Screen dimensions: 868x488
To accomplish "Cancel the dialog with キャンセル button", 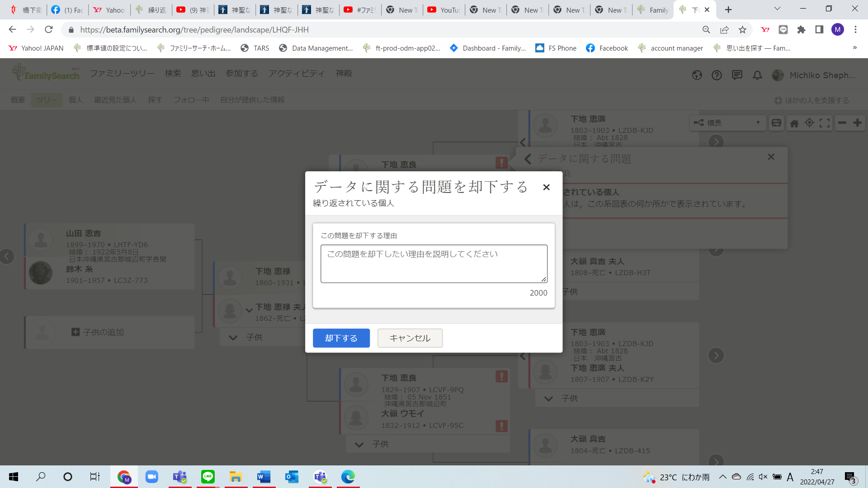I will [x=410, y=338].
